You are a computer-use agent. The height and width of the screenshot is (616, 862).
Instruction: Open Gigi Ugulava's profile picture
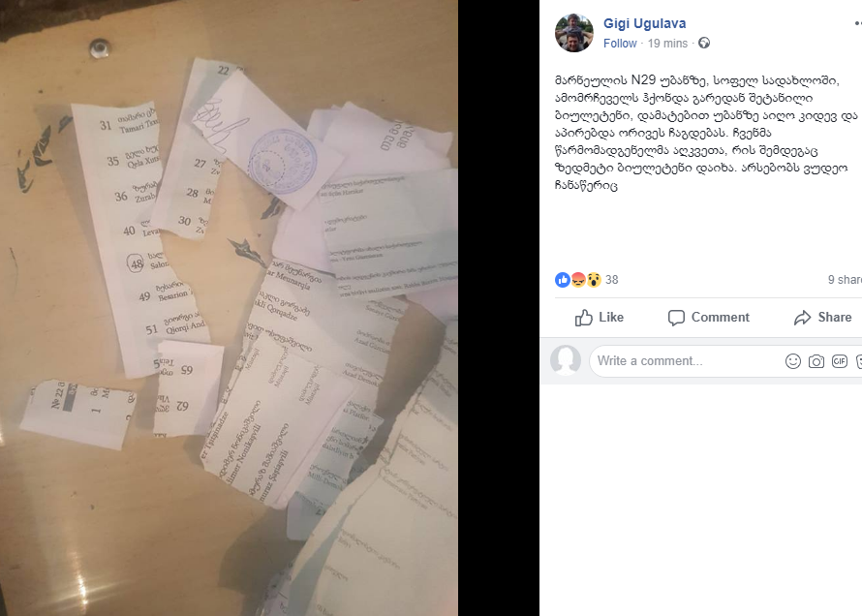pos(574,33)
